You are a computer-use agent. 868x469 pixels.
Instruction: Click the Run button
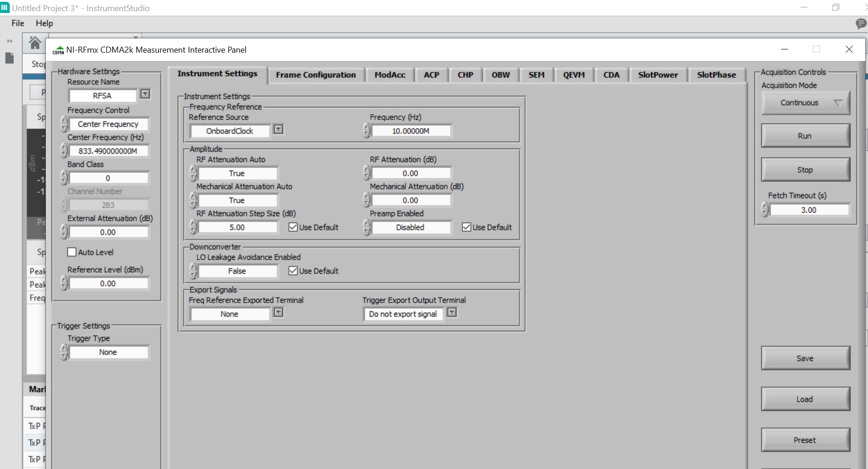[x=805, y=136]
